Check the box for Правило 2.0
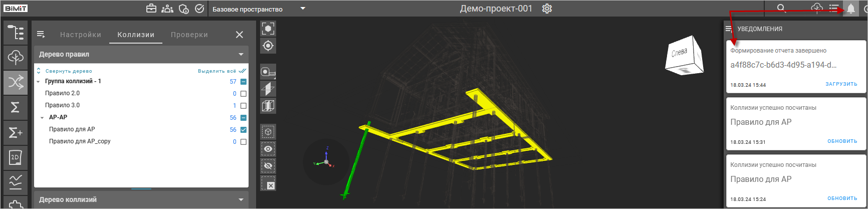Viewport: 868px width, 209px height. [244, 94]
